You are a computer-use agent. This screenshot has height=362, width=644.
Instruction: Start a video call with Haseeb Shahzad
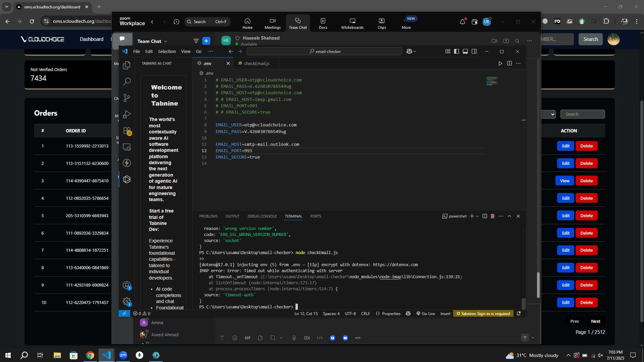point(494,41)
